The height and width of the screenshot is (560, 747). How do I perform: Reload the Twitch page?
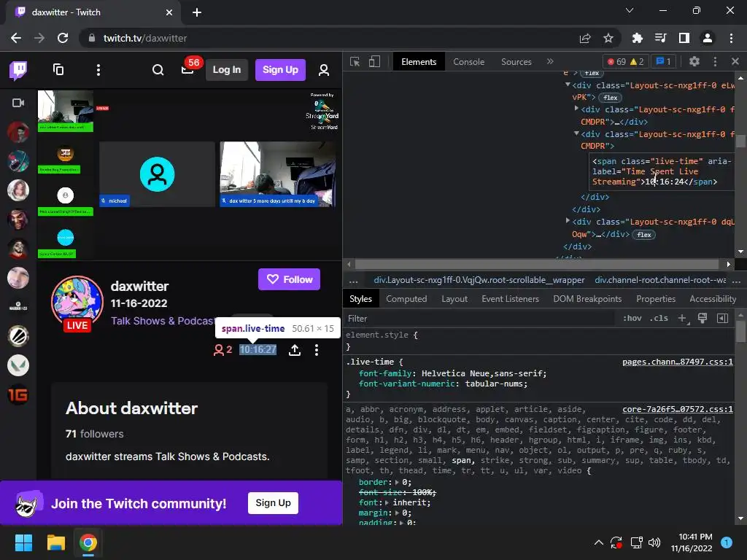coord(63,38)
